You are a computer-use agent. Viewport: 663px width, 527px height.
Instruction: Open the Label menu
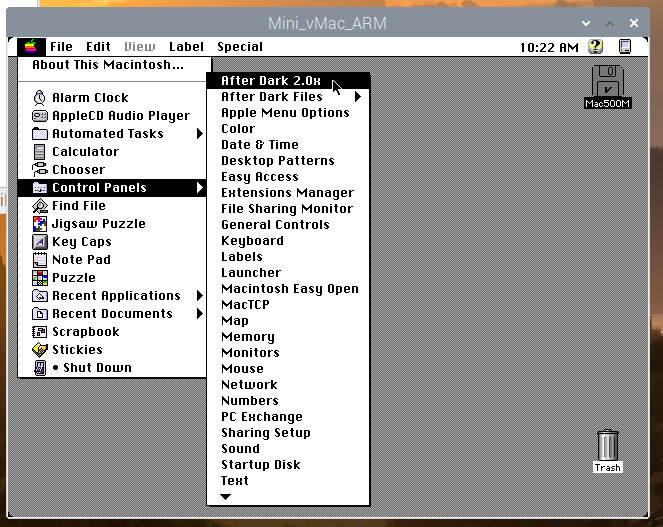pos(186,47)
